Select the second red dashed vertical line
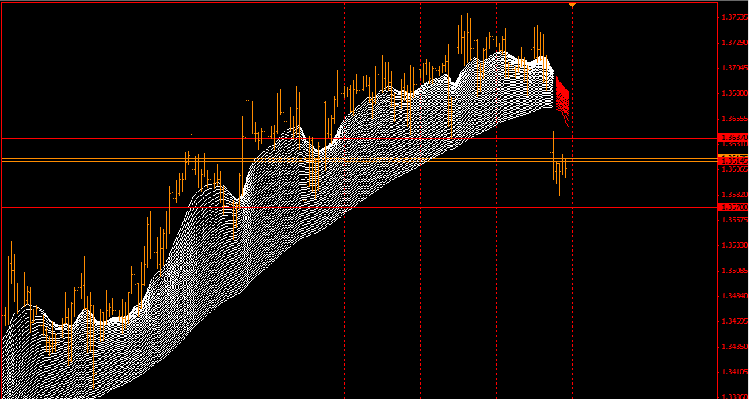This screenshot has width=750, height=399. click(x=420, y=201)
